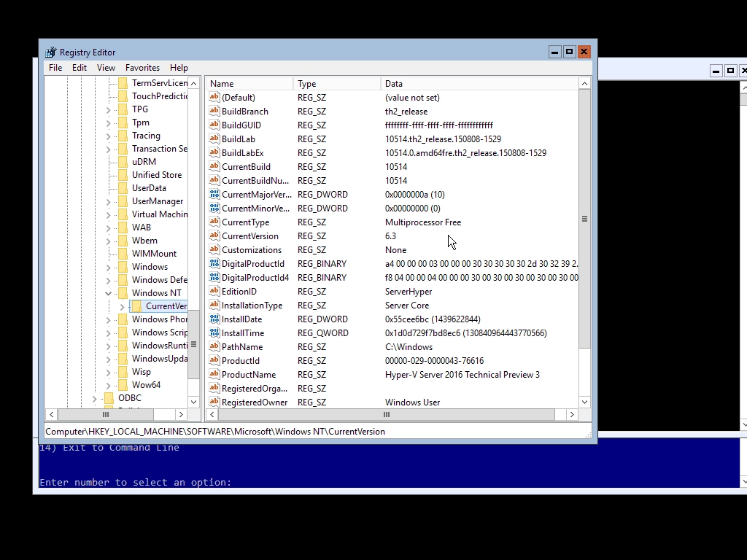This screenshot has height=560, width=747.
Task: Click the ProductId data '00000-029-0000043-76616'
Action: click(x=434, y=361)
